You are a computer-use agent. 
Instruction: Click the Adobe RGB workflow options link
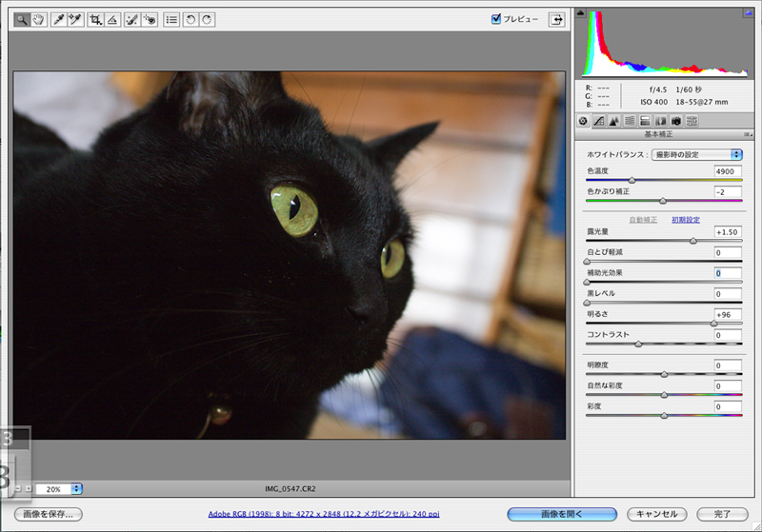tap(324, 514)
